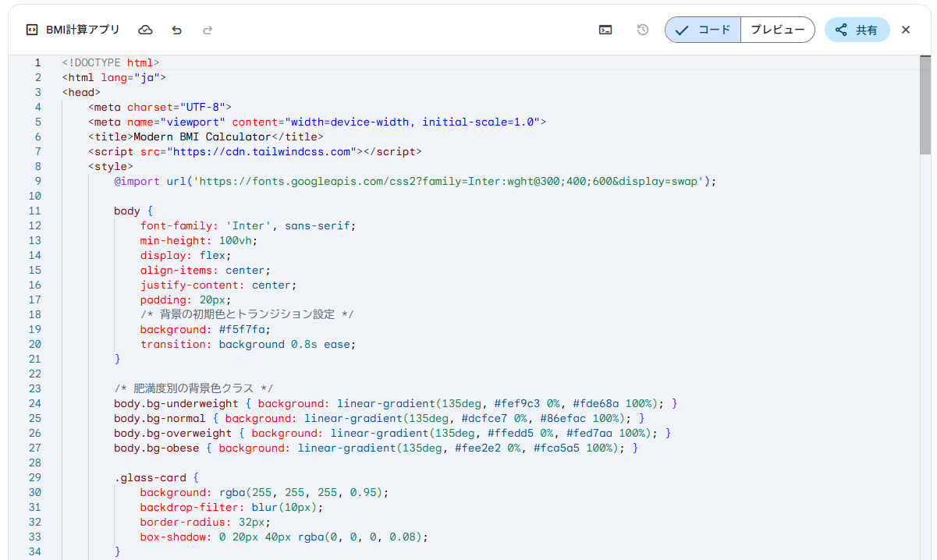
Task: Click the justify-content: center declaration
Action: (218, 285)
